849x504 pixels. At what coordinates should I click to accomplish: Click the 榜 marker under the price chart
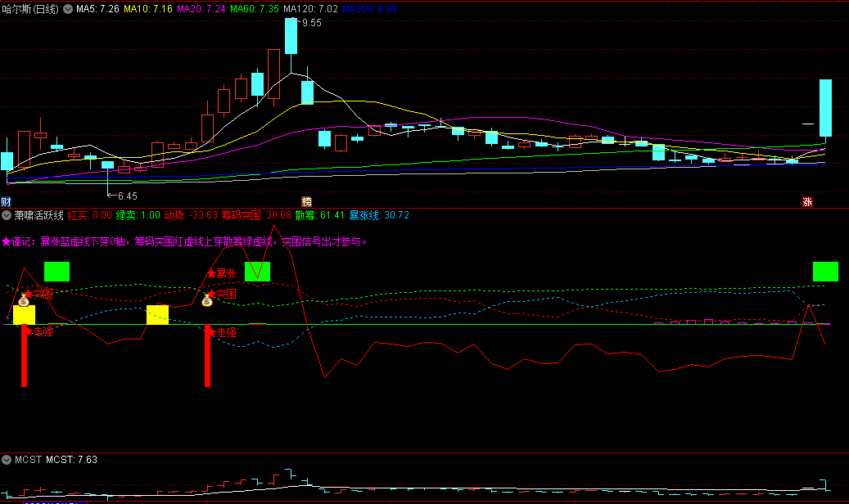(306, 202)
